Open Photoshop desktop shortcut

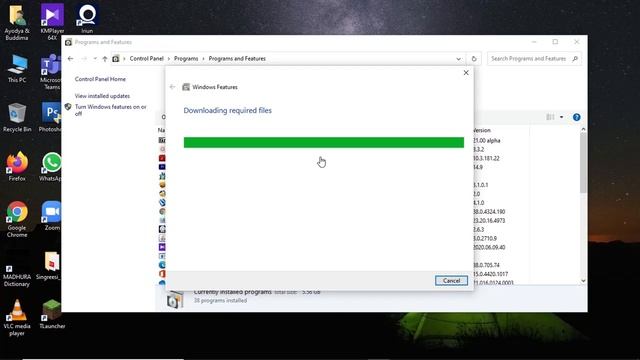pos(51,118)
